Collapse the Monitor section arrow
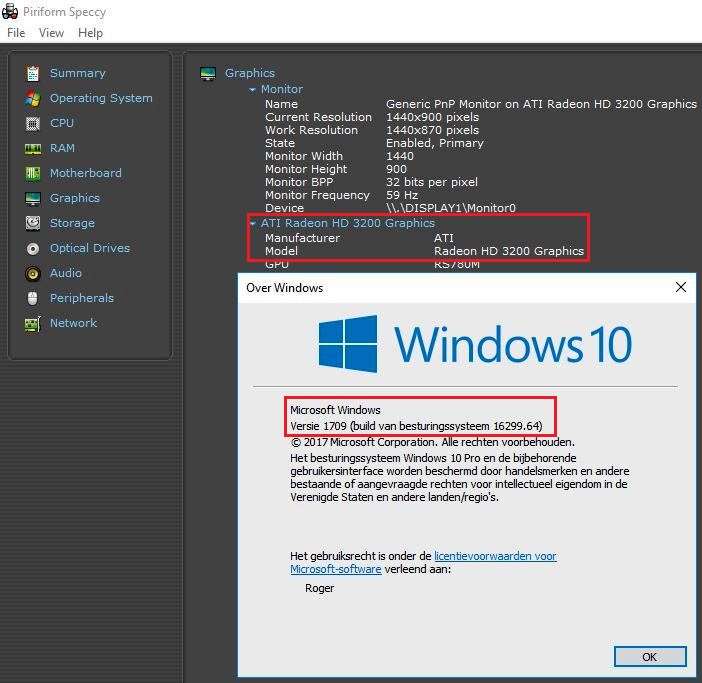Image resolution: width=702 pixels, height=683 pixels. point(253,90)
